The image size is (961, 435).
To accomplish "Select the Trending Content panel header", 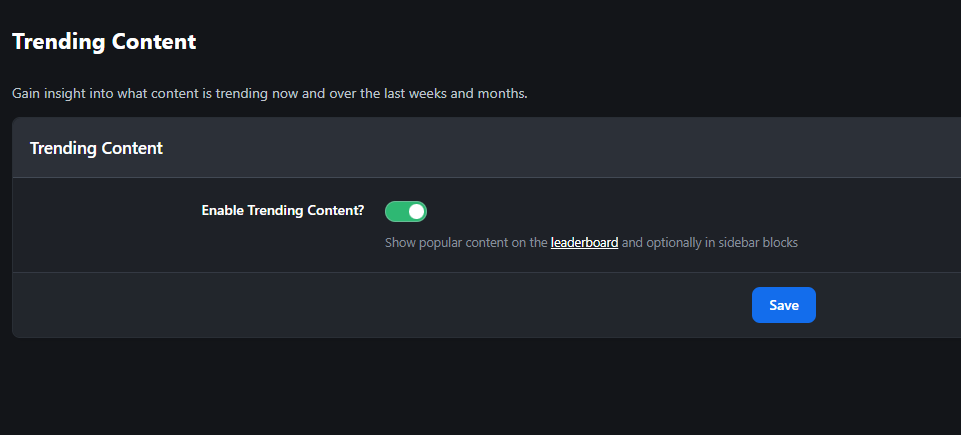I will click(96, 148).
